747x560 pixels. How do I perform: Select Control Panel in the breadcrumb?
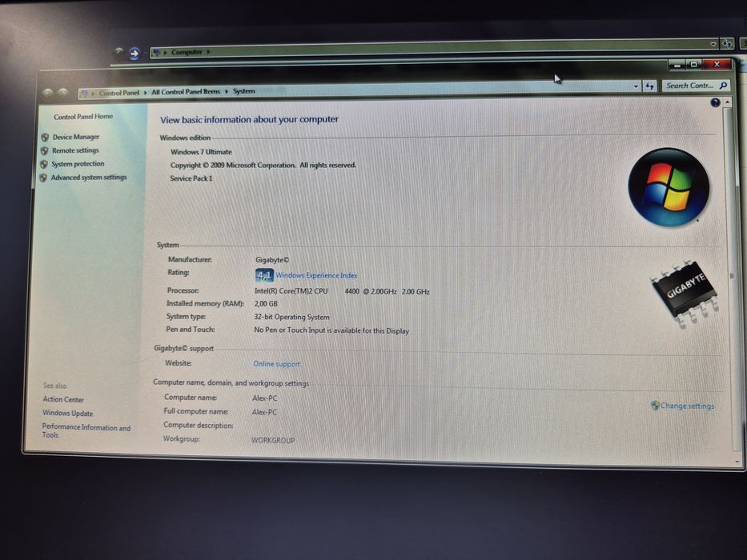coord(119,93)
